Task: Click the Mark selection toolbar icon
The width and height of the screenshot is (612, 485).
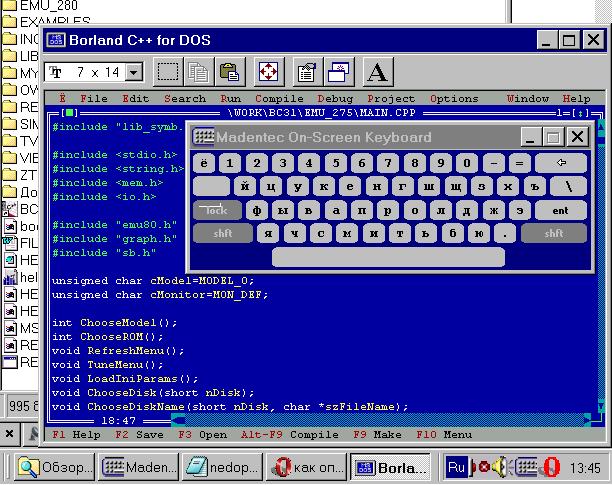Action: coord(168,72)
